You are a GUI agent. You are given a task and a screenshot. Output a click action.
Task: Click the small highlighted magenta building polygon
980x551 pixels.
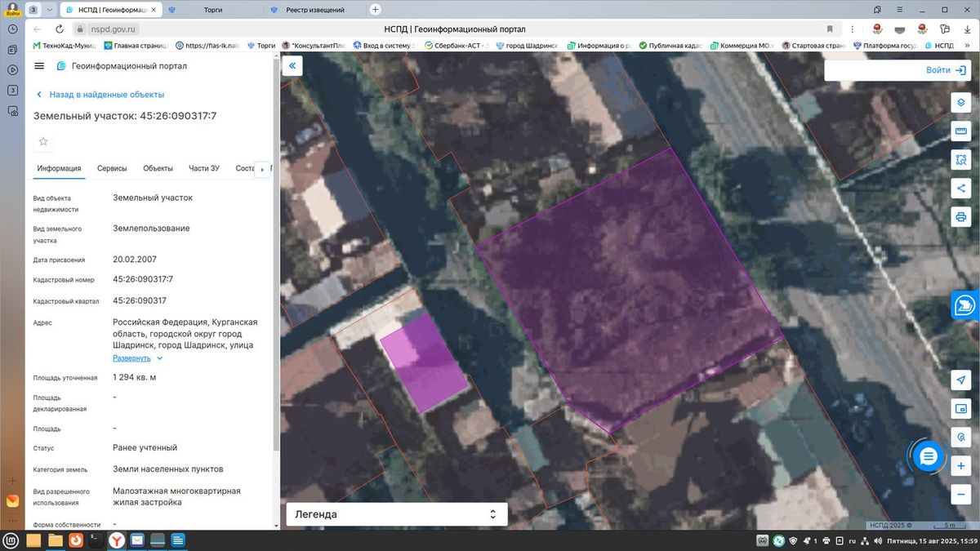pos(423,363)
